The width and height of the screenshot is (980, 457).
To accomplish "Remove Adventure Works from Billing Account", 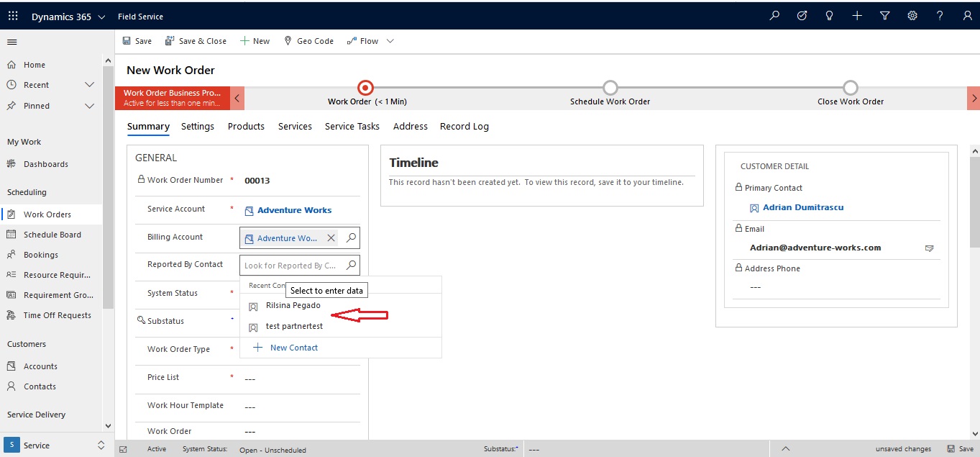I will tap(331, 237).
